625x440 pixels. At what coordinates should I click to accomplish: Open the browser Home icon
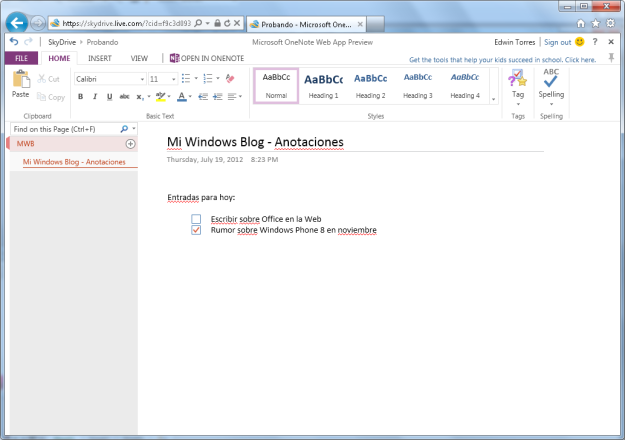click(x=581, y=24)
